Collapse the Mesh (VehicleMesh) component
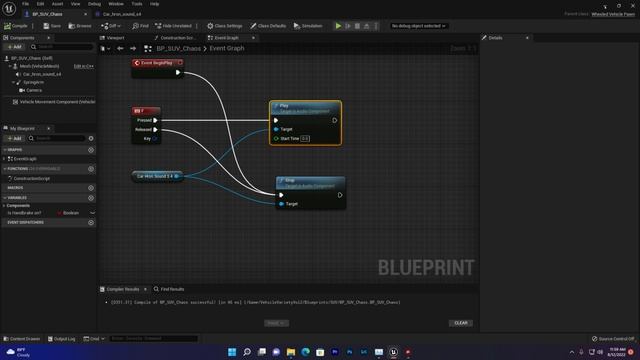This screenshot has height=360, width=640. click(x=10, y=66)
